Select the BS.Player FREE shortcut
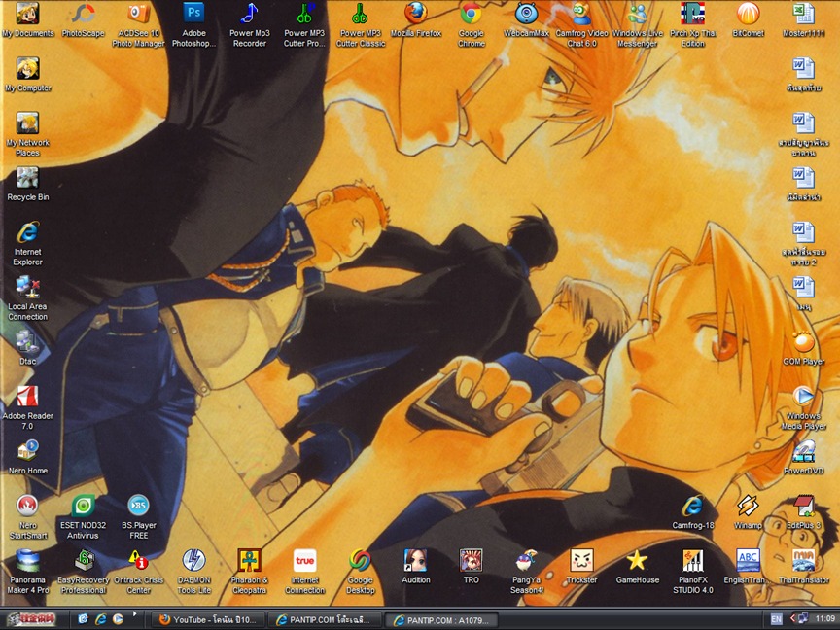Viewport: 840px width, 630px height. coord(138,517)
